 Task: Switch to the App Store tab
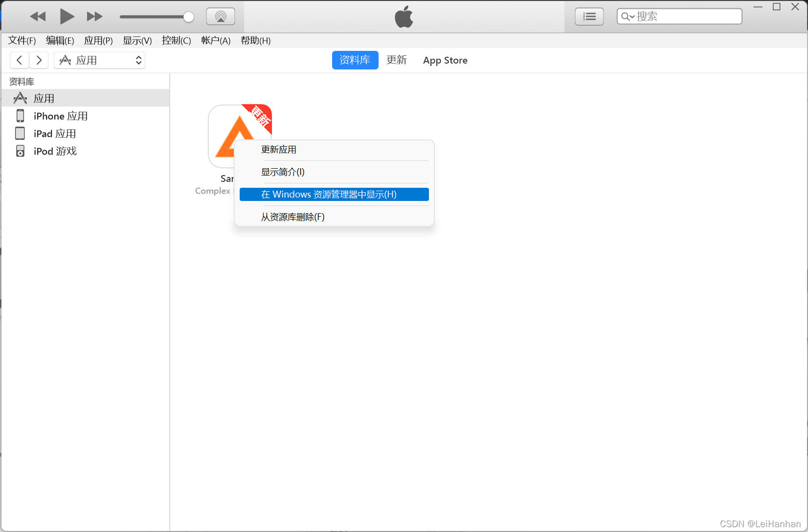pos(445,60)
